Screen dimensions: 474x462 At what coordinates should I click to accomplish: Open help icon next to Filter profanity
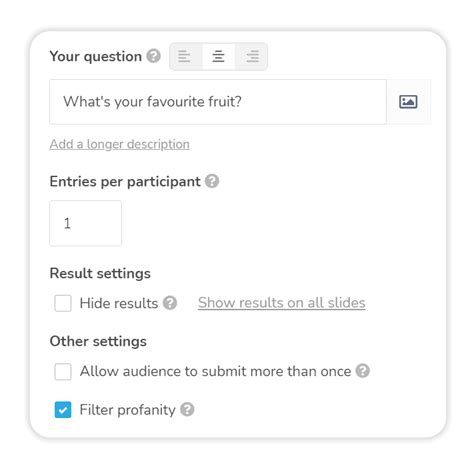(187, 409)
